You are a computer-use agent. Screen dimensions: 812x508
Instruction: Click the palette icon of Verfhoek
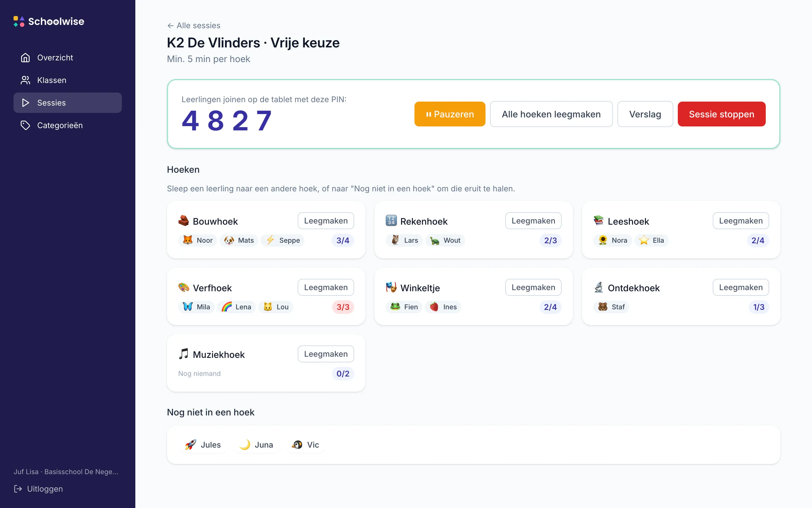tap(184, 287)
